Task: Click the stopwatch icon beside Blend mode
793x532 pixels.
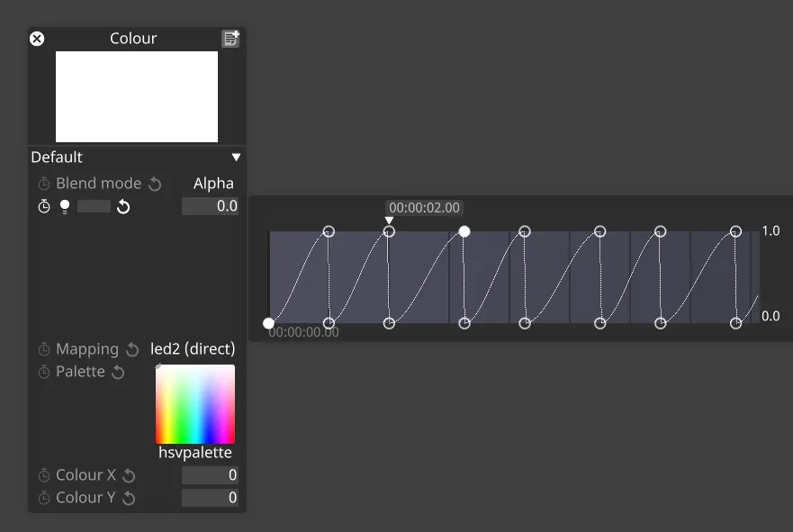Action: (42, 183)
